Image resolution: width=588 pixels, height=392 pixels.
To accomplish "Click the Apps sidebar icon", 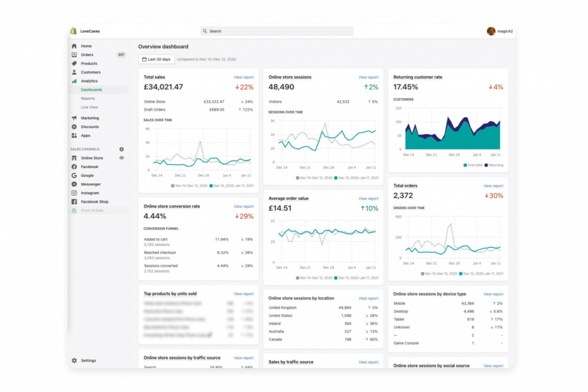I will point(75,135).
